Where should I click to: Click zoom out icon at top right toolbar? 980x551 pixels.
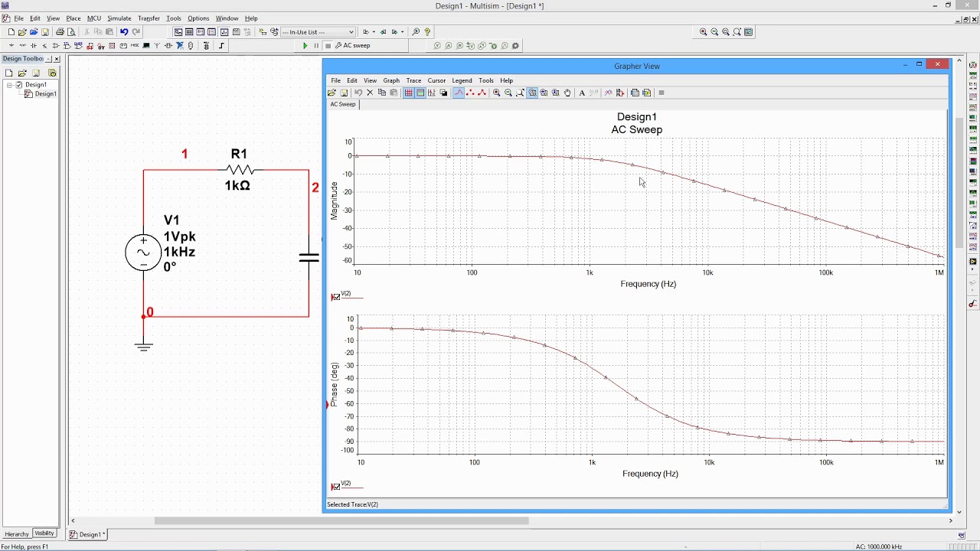(x=714, y=32)
